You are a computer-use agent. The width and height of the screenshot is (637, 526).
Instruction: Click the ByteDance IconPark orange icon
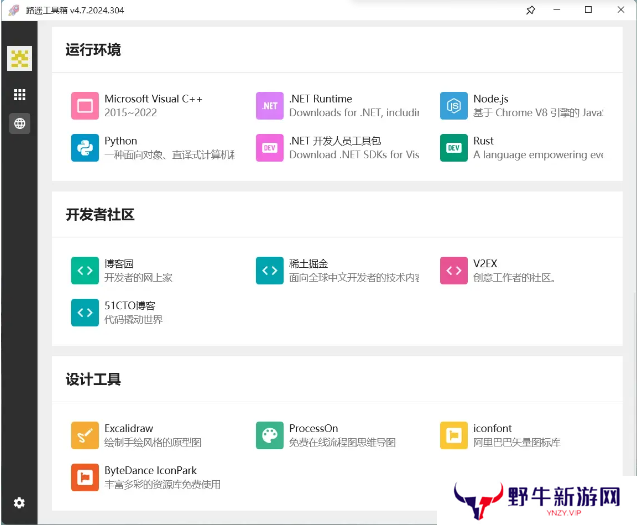click(85, 478)
